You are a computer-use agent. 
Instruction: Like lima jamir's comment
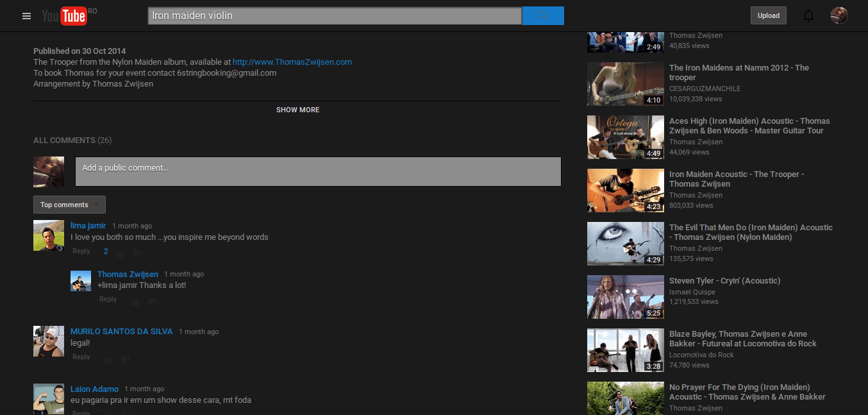click(120, 253)
